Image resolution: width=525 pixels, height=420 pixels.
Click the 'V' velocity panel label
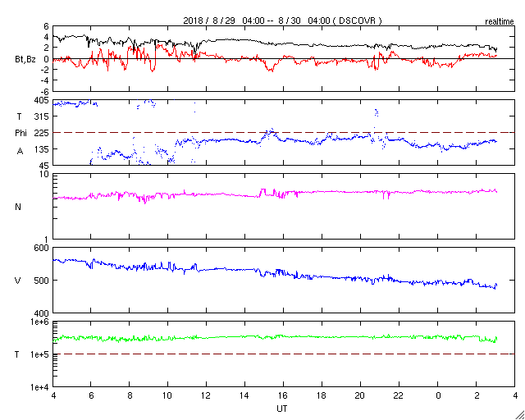18,281
